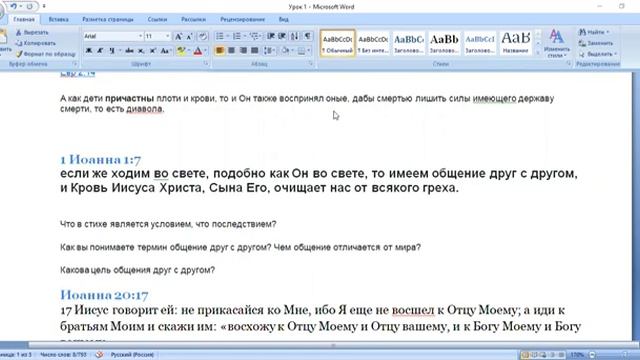Viewport: 640px width, 360px height.
Task: Select Align Left paragraph button
Action: click(220, 51)
